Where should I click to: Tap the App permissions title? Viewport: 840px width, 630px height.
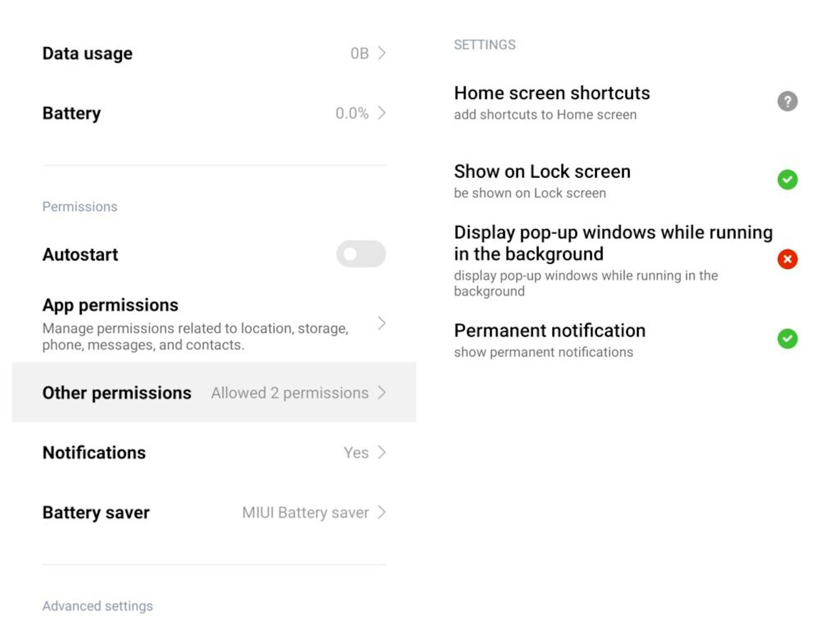[x=110, y=305]
